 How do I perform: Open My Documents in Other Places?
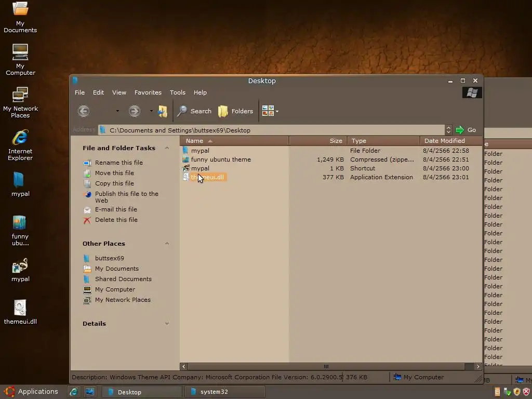pyautogui.click(x=117, y=269)
